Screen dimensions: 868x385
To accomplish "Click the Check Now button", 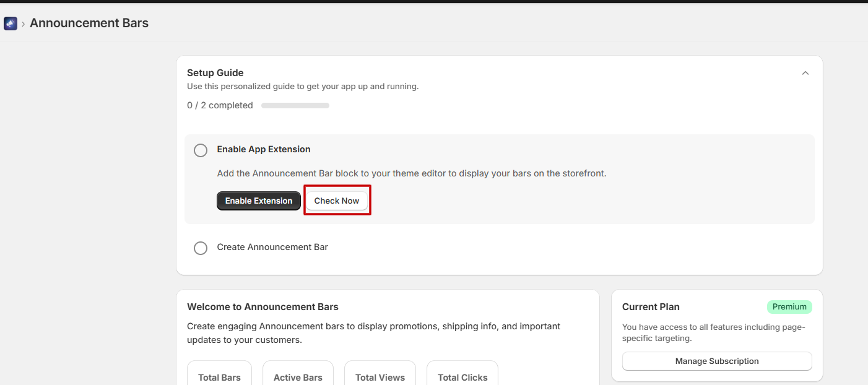I will [337, 201].
